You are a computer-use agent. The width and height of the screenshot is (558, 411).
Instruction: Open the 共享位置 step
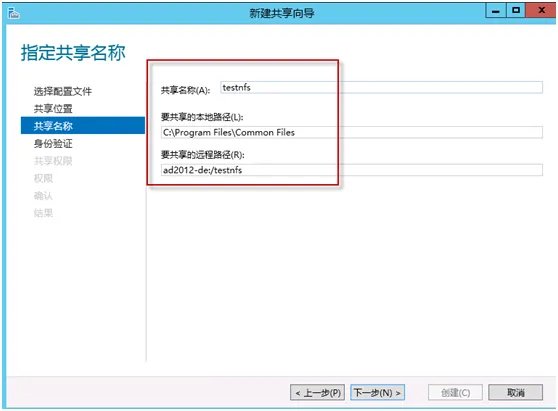click(x=53, y=109)
